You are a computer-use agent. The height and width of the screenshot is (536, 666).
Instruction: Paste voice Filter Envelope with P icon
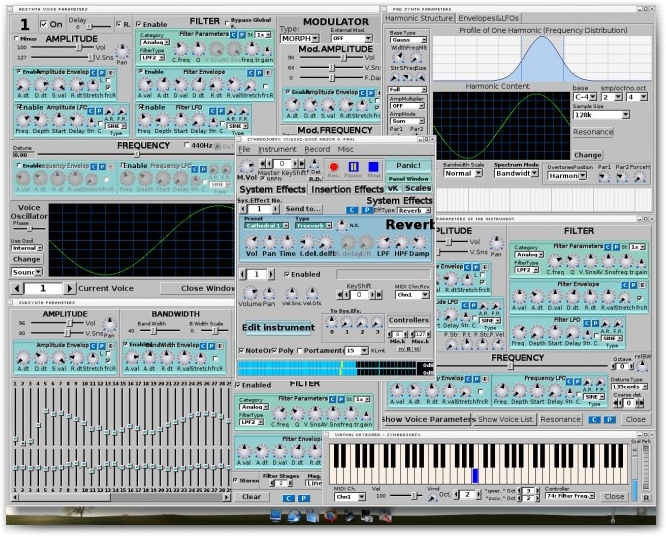click(259, 73)
